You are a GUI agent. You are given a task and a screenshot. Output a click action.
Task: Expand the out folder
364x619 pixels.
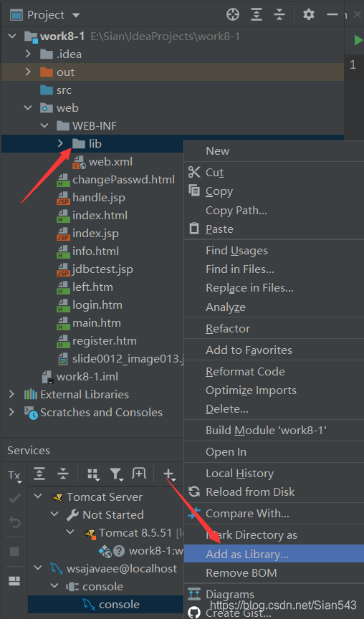28,72
